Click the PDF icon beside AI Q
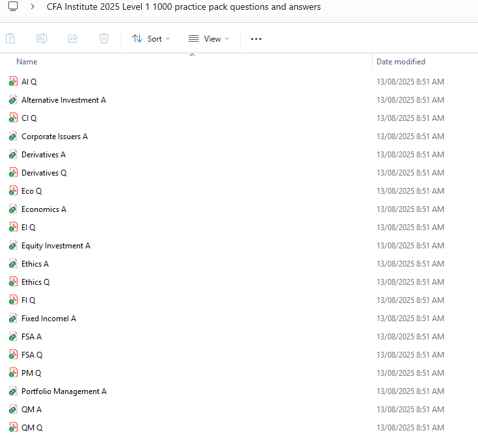This screenshot has height=448, width=478. (13, 82)
